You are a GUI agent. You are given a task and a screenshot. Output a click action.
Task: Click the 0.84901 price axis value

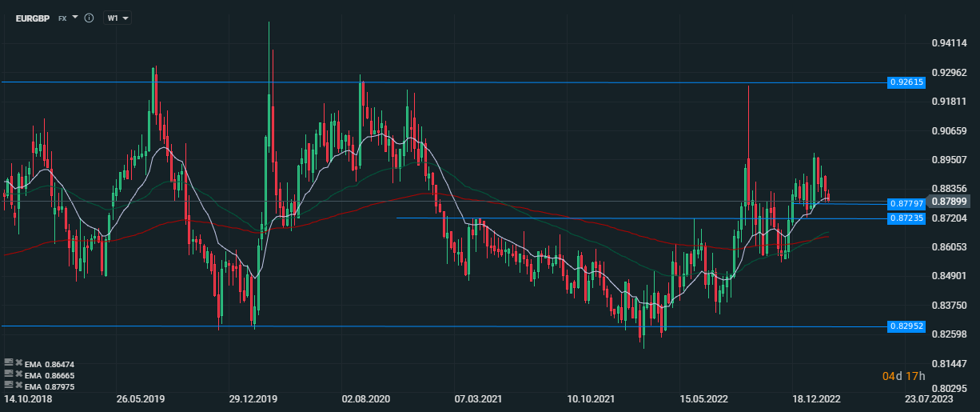pos(950,276)
